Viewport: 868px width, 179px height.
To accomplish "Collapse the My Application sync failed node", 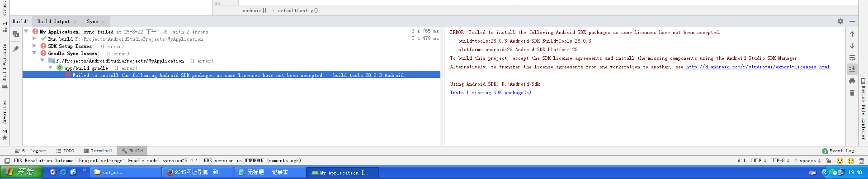I will coord(26,32).
